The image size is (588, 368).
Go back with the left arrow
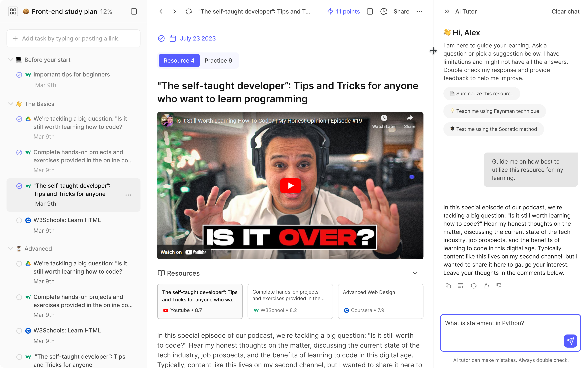tap(161, 11)
